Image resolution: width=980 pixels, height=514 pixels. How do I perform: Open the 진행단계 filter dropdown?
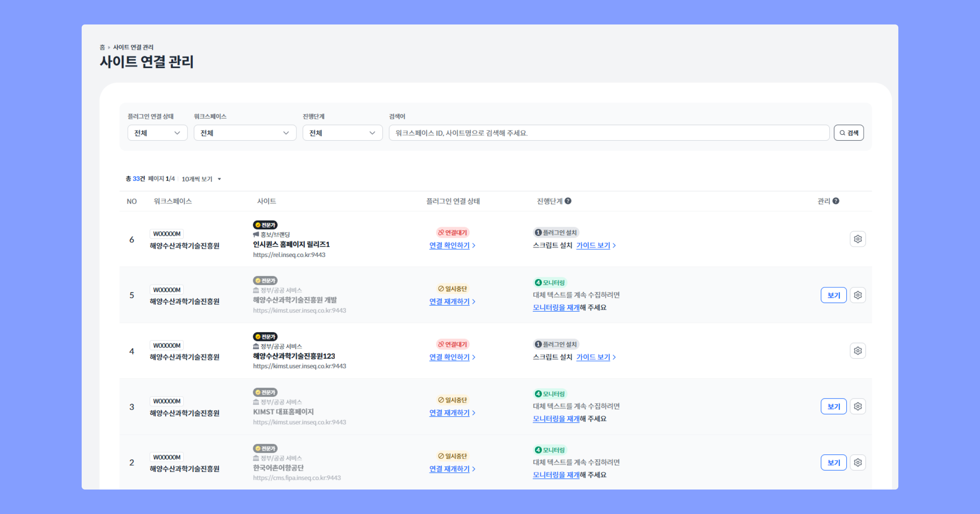(x=342, y=133)
